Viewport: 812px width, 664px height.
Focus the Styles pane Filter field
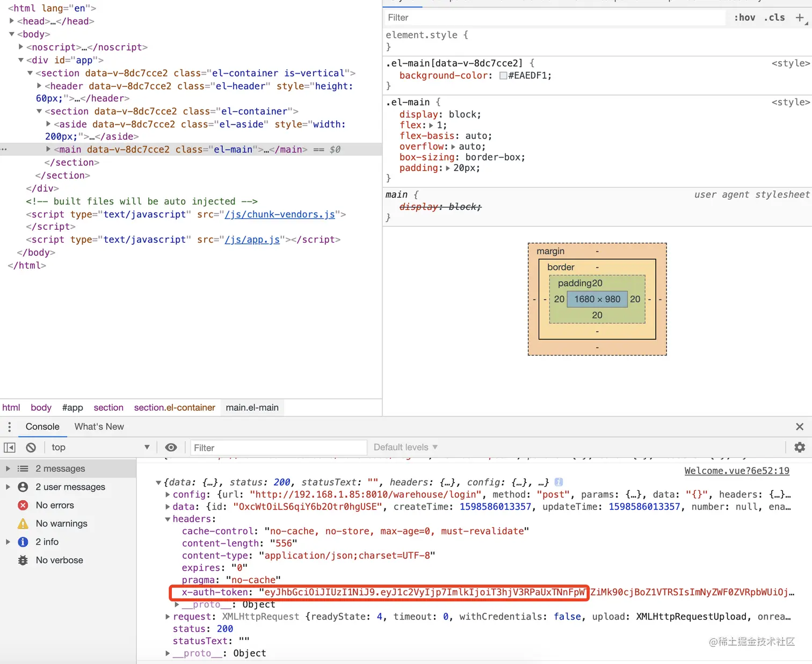[x=554, y=18]
